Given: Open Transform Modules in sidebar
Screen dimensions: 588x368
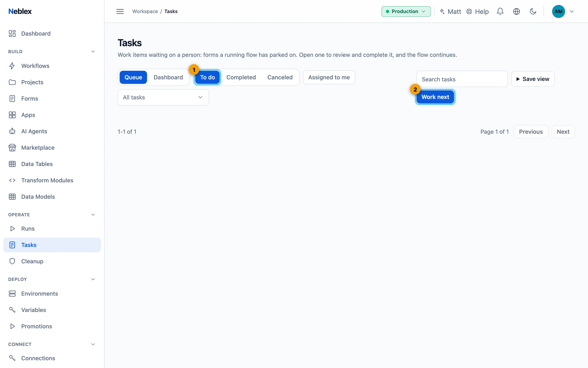Looking at the screenshot, I should (52, 180).
